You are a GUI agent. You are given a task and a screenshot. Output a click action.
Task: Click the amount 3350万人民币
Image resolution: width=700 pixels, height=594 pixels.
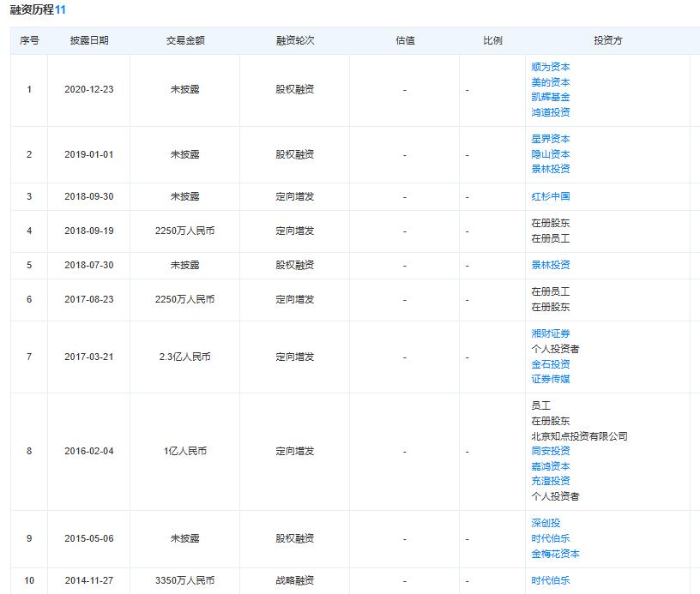(184, 580)
